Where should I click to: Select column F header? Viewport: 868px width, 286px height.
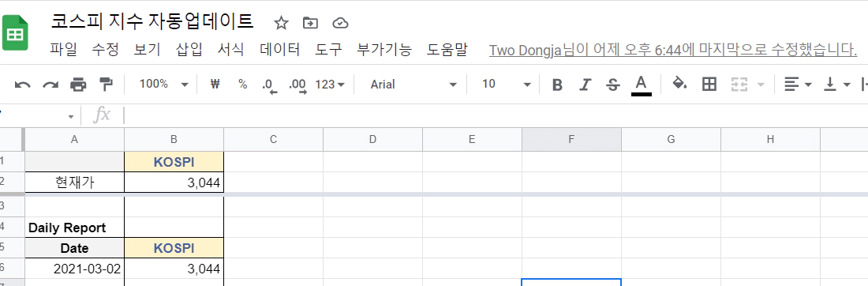click(571, 140)
